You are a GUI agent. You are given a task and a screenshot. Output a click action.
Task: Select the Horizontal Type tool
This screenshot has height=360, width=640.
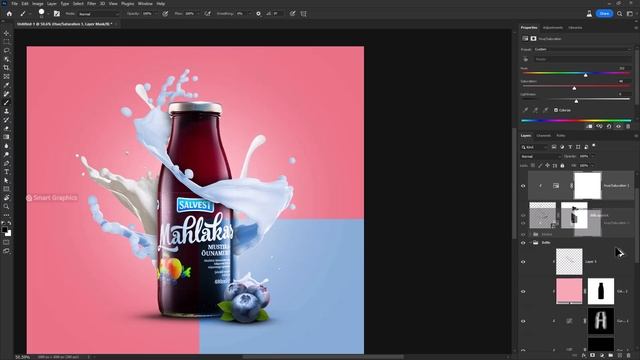click(6, 172)
